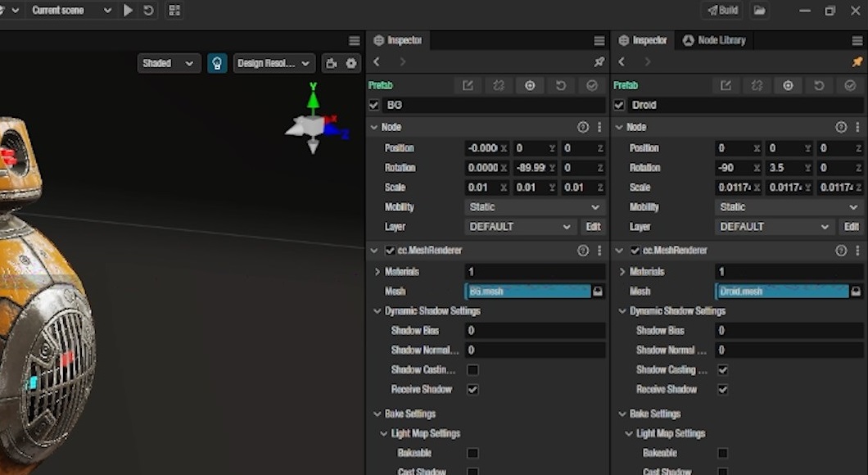Click Edit button beside Droid Layer
Image resolution: width=868 pixels, height=475 pixels.
[851, 227]
